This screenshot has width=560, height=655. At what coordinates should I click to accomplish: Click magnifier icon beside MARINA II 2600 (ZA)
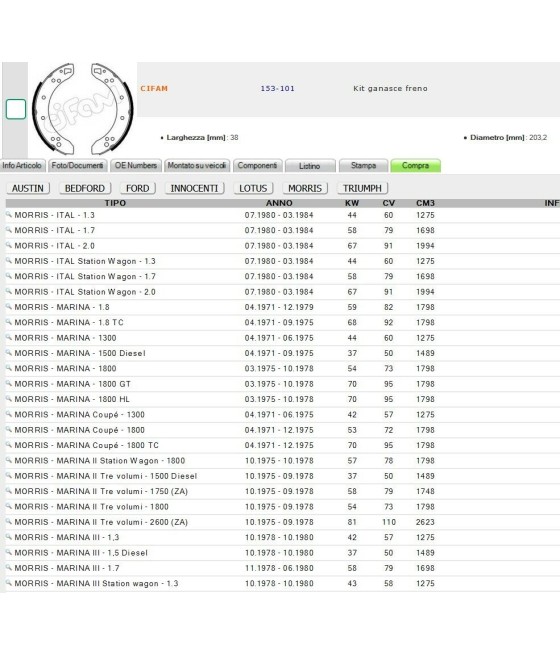click(9, 521)
